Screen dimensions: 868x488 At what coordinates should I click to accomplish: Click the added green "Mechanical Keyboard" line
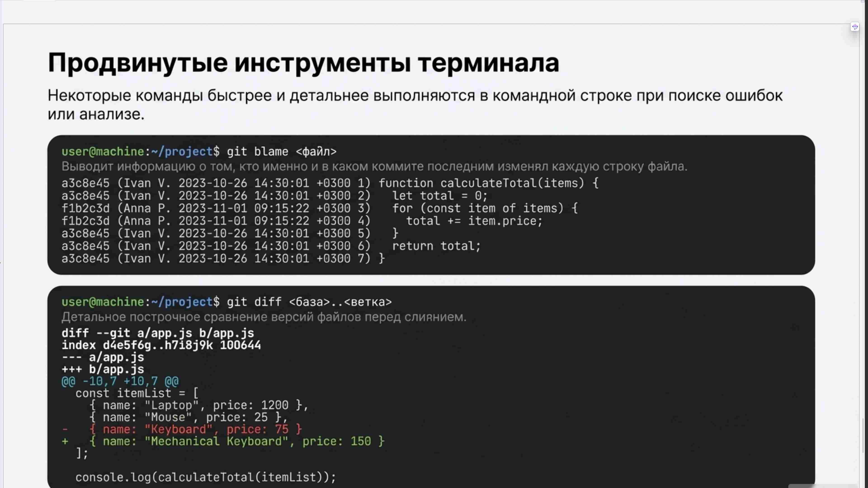coord(223,441)
